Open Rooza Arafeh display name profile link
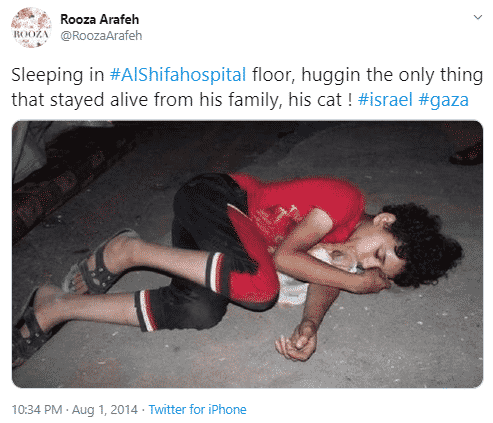 99,19
